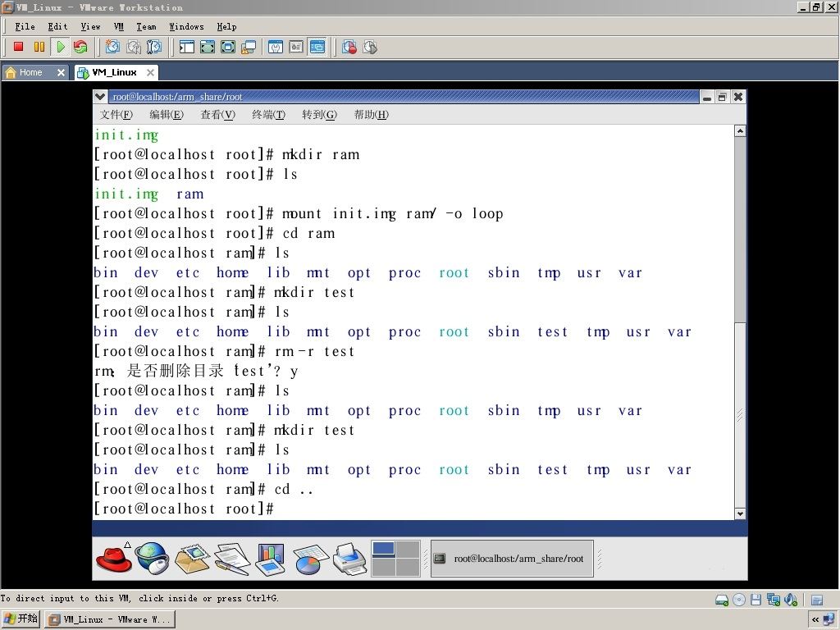Viewport: 840px width, 630px height.
Task: Select the first workspace in the pager
Action: click(384, 549)
